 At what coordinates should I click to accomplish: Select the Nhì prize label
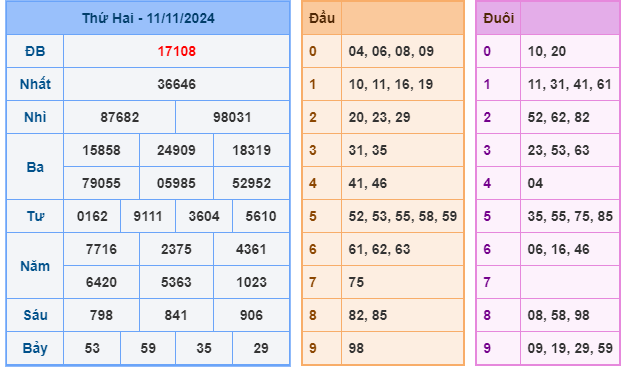tap(35, 117)
